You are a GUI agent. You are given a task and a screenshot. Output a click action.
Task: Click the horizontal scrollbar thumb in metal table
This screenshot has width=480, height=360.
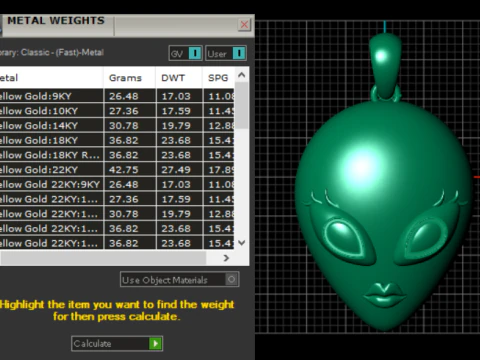pyautogui.click(x=103, y=258)
